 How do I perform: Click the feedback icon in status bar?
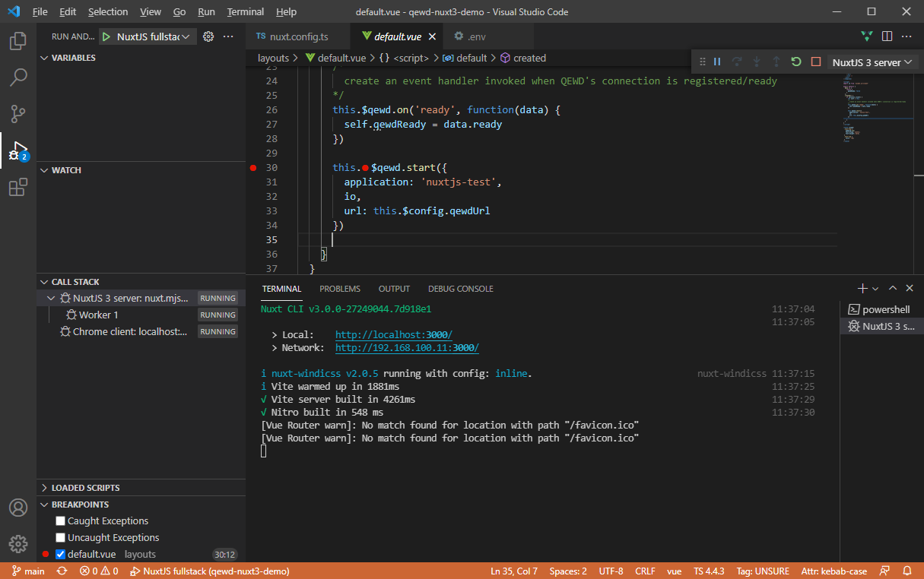click(884, 571)
